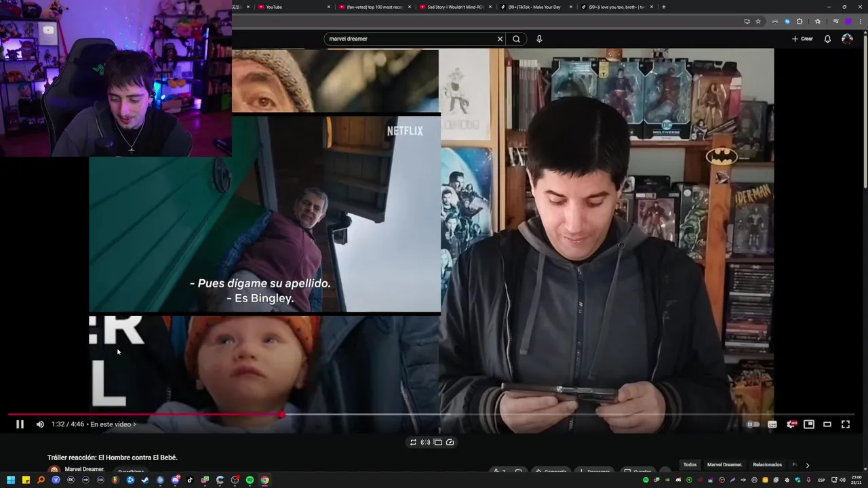Switch to the 'Sad Story-I Wouldn't Mind' tab
868x488 pixels.
[x=456, y=7]
